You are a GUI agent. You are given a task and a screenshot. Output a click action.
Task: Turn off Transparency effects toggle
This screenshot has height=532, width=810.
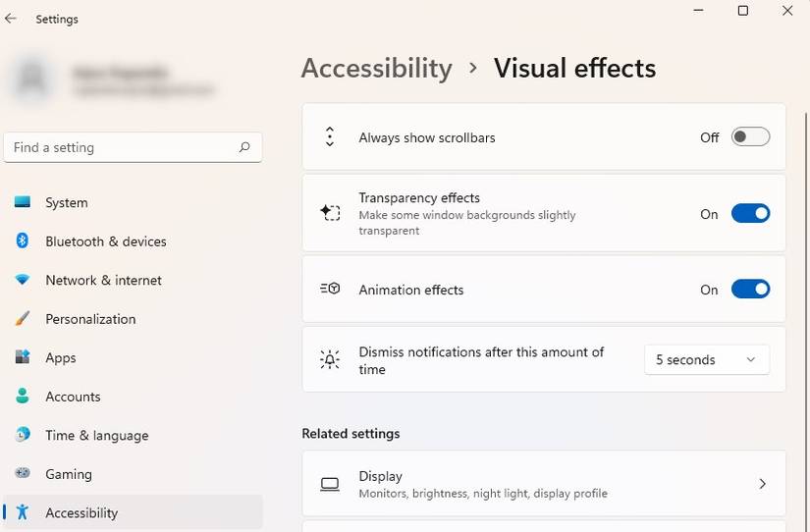[x=750, y=214]
